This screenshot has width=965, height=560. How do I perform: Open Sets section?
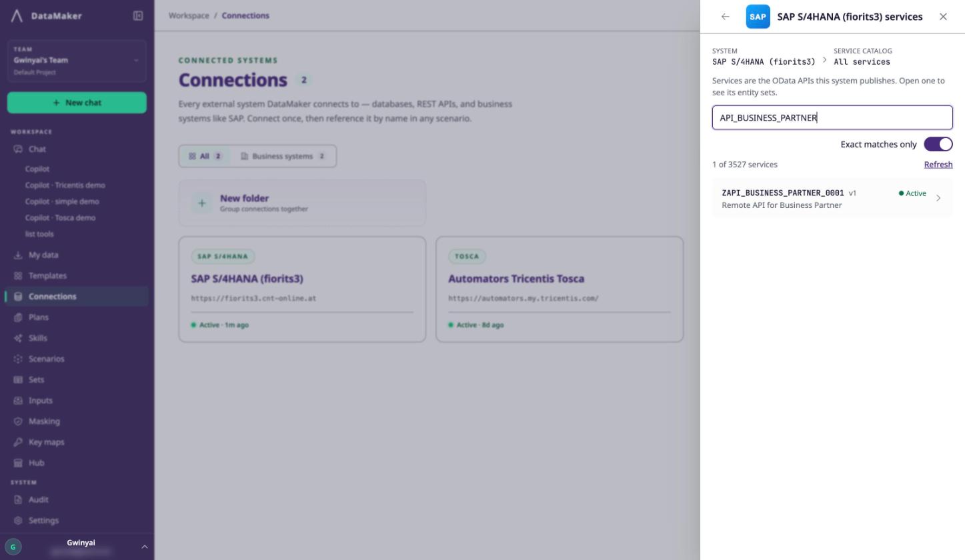(36, 380)
